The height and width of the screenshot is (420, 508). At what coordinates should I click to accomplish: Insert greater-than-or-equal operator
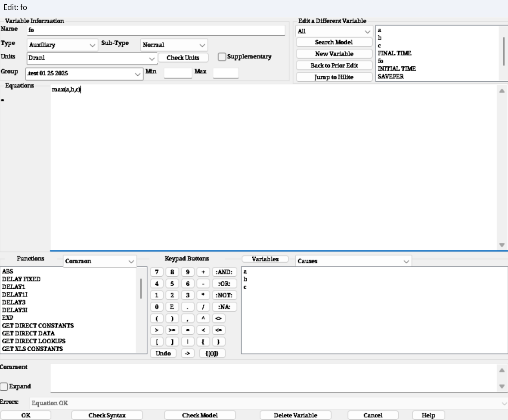coord(172,330)
